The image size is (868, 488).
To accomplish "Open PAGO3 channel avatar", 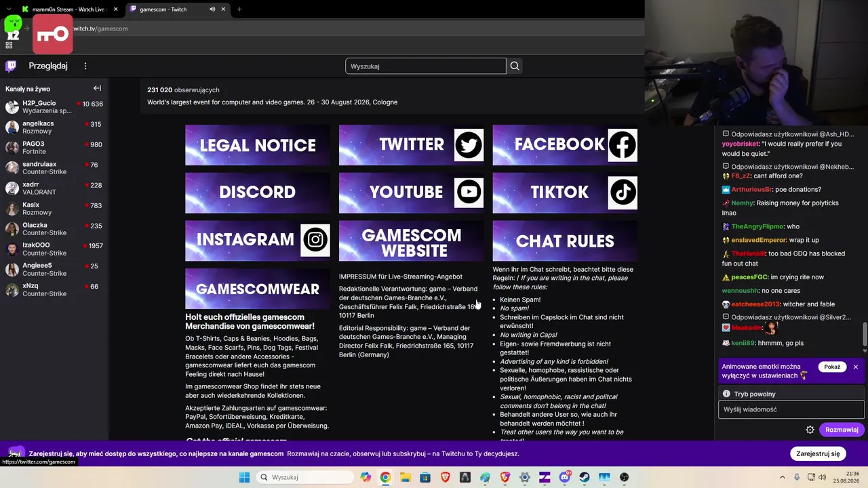I will (12, 148).
